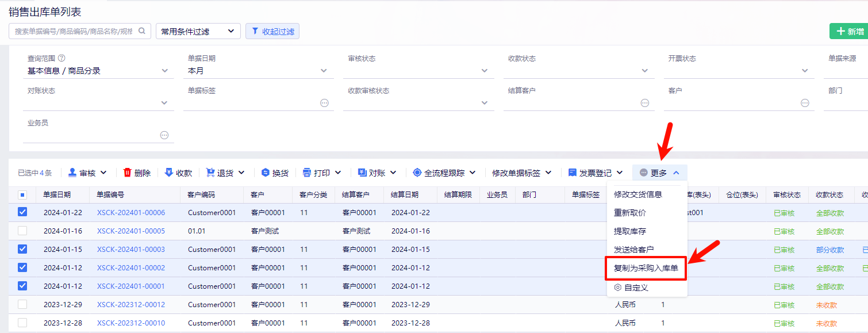Image resolution: width=868 pixels, height=333 pixels.
Task: Open order link XSCK-202312-00010
Action: pos(131,323)
